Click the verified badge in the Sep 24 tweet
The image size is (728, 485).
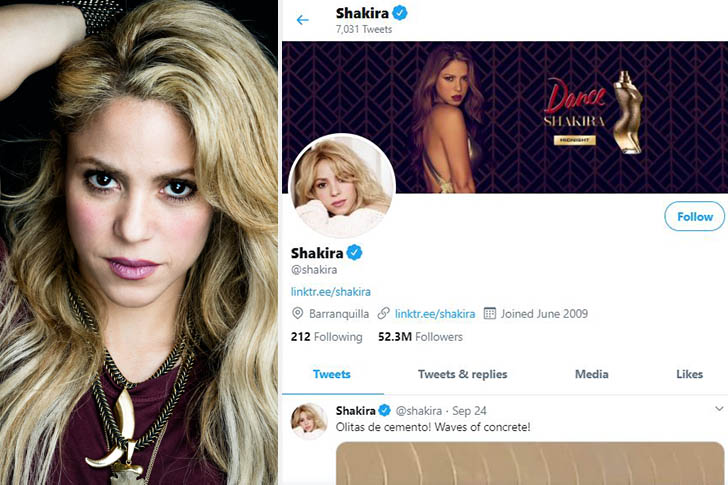(384, 410)
